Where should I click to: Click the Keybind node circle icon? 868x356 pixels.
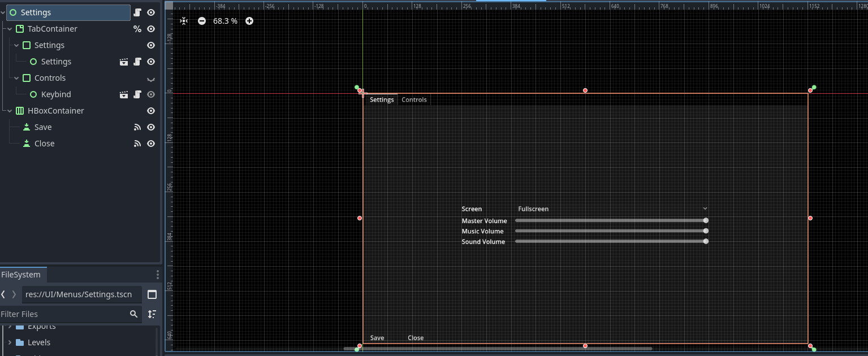tap(33, 94)
